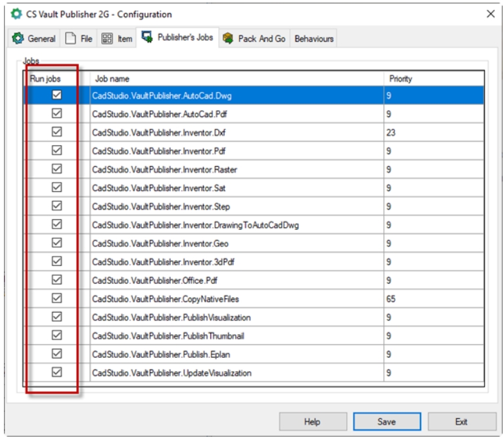Disable the CopyNativeFiles job checkbox

point(57,299)
